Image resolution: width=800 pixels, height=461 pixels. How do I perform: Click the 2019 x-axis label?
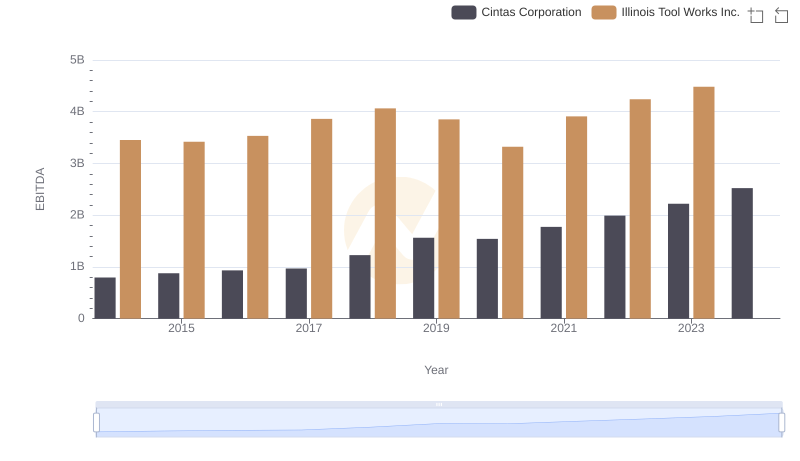coord(436,328)
